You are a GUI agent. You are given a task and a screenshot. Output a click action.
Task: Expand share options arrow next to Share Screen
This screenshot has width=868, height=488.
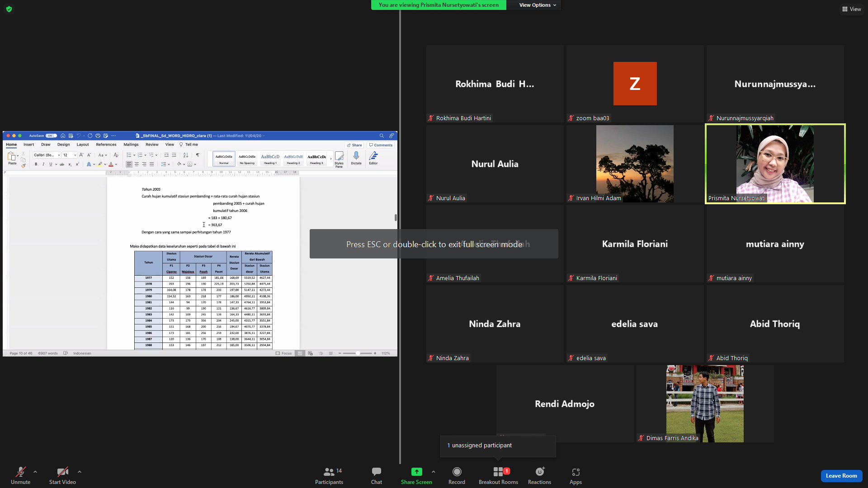(x=434, y=472)
